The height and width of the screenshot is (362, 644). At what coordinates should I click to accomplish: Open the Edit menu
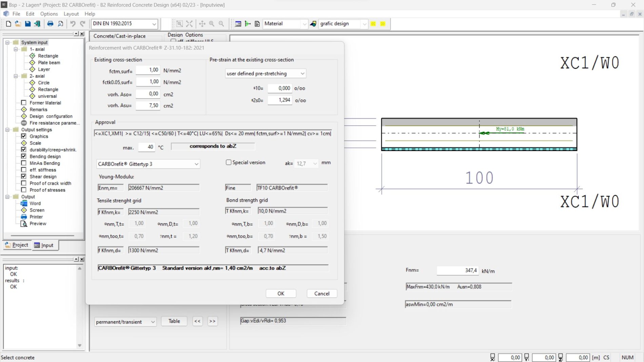point(30,14)
